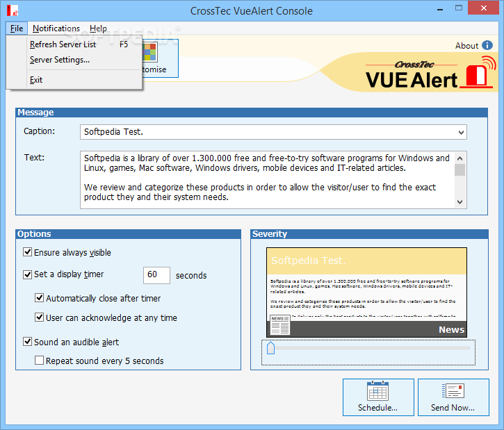Viewport: 504px width, 430px height.
Task: Open the Notifications menu
Action: click(56, 28)
